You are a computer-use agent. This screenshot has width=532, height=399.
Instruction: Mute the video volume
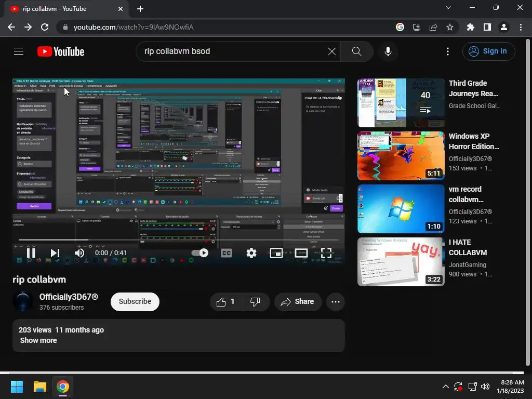pyautogui.click(x=79, y=253)
